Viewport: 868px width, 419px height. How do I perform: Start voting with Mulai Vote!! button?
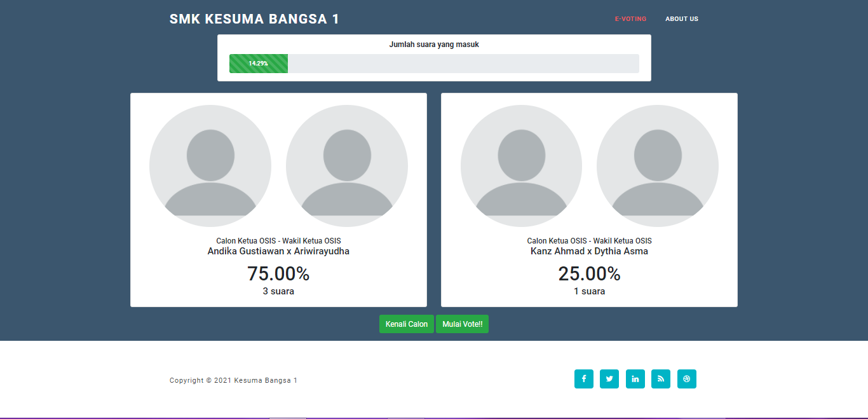[462, 324]
